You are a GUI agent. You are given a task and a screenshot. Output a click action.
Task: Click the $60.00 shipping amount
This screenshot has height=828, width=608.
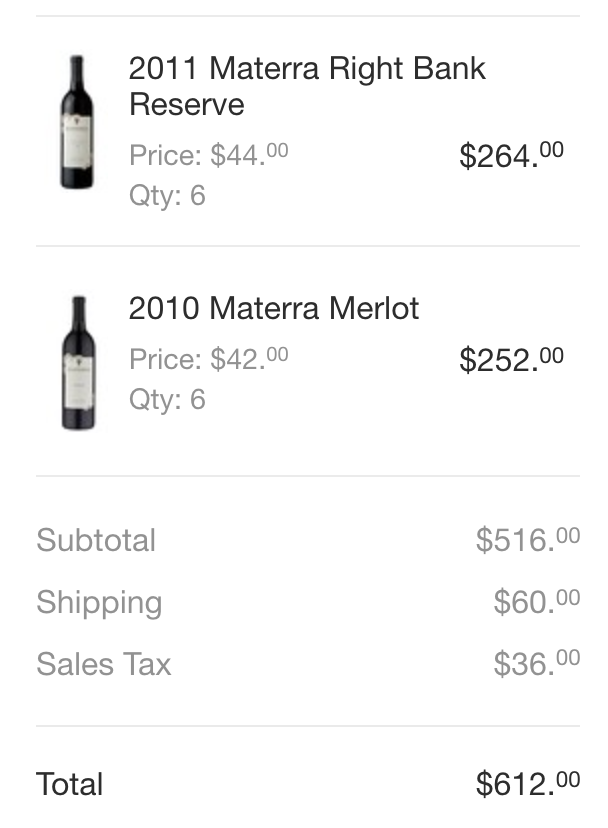[537, 601]
